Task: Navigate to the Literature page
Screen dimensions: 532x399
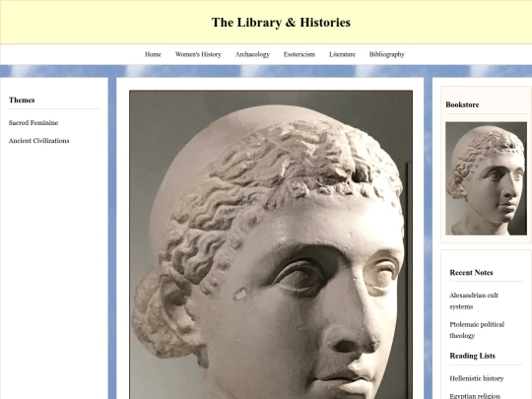Action: coord(342,54)
